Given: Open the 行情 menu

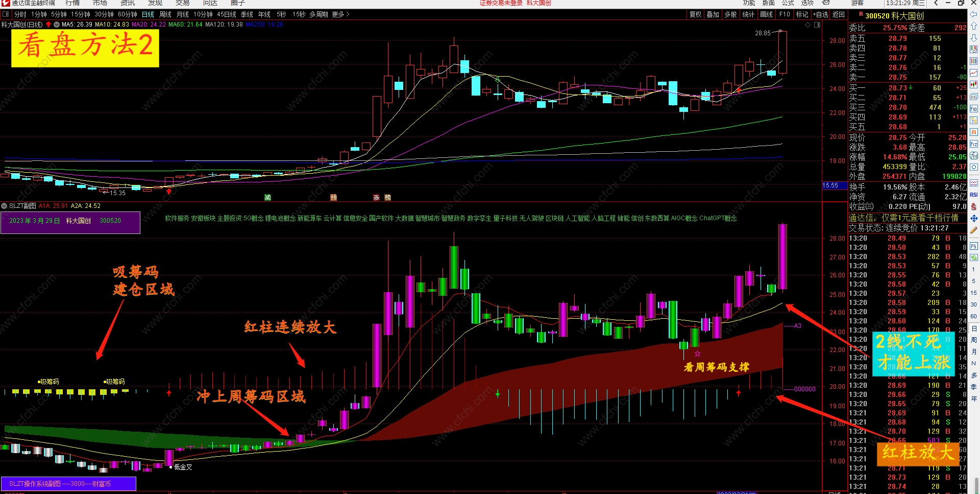Looking at the screenshot, I should point(72,3).
